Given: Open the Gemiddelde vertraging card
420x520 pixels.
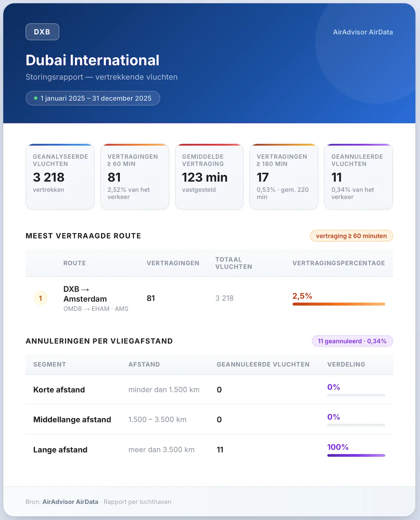Looking at the screenshot, I should click(209, 177).
